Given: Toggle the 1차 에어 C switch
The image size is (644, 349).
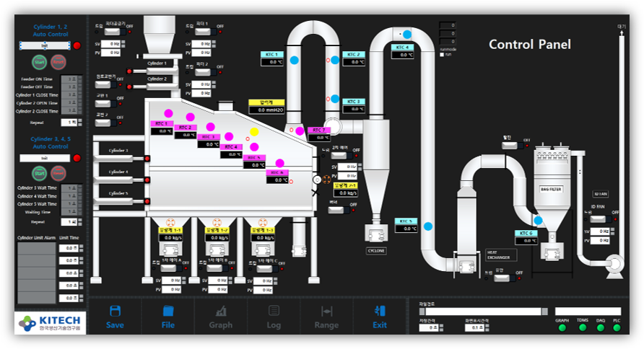Looking at the screenshot, I should (x=266, y=269).
